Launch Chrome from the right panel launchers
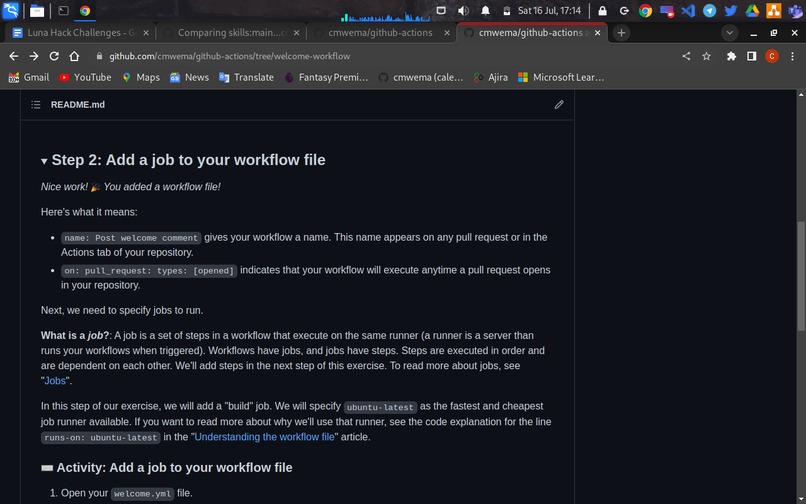Viewport: 806px width, 504px height. [x=645, y=10]
